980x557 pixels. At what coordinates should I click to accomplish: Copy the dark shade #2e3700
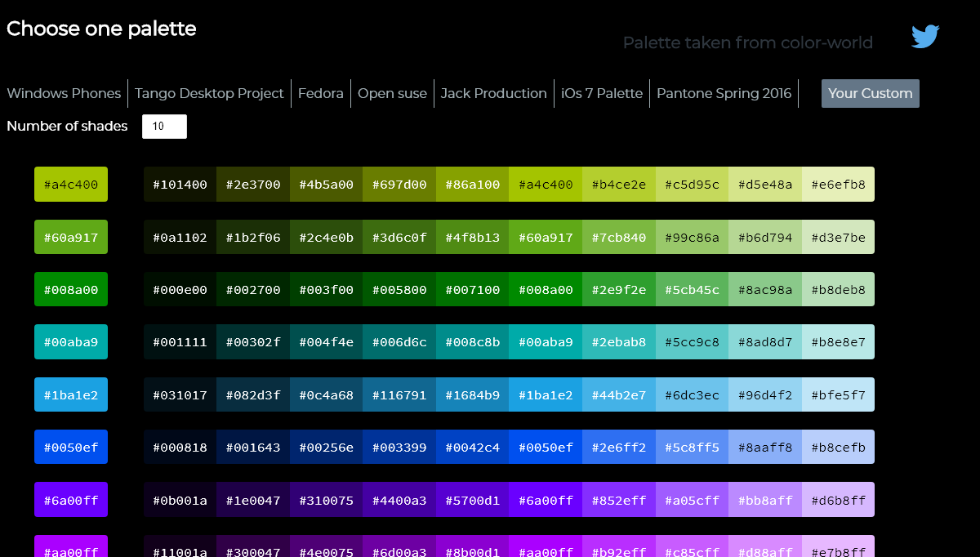point(253,185)
